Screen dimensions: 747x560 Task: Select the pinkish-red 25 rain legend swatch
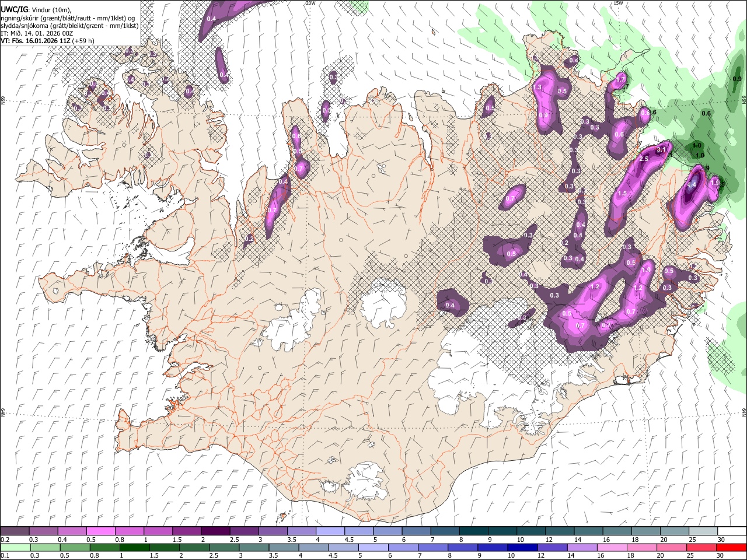701,547
